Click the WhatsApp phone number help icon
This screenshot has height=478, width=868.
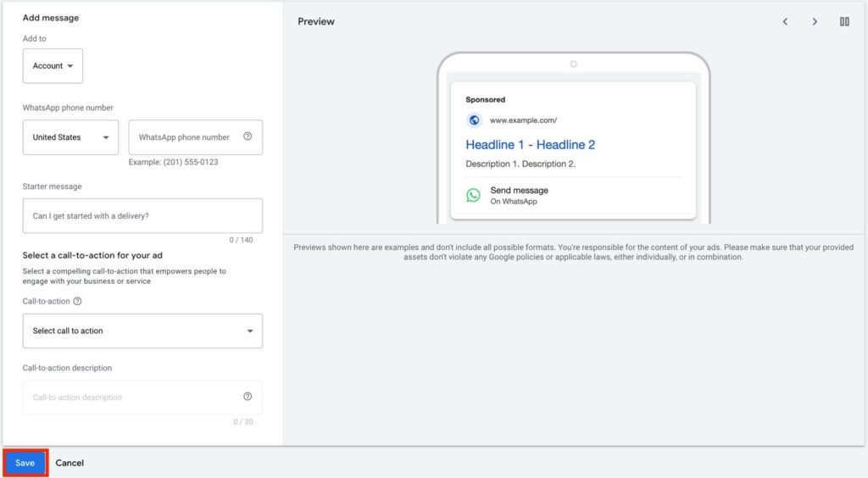click(x=248, y=136)
